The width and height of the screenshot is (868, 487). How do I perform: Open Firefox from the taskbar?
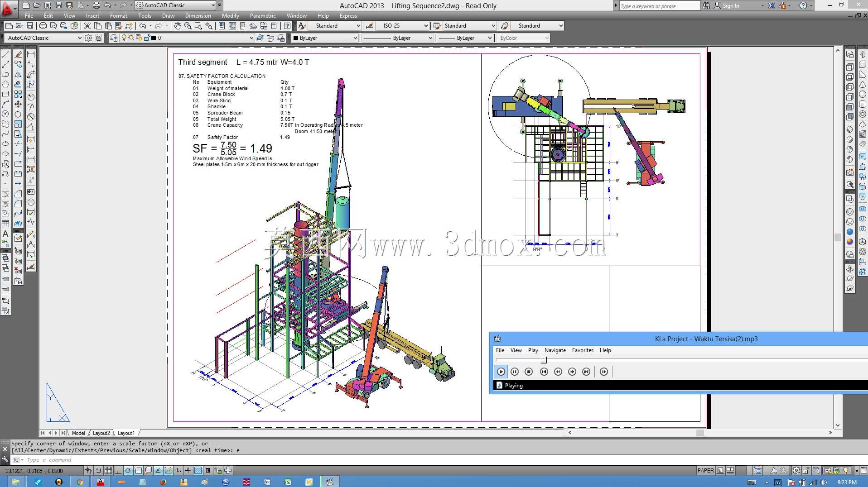click(163, 482)
